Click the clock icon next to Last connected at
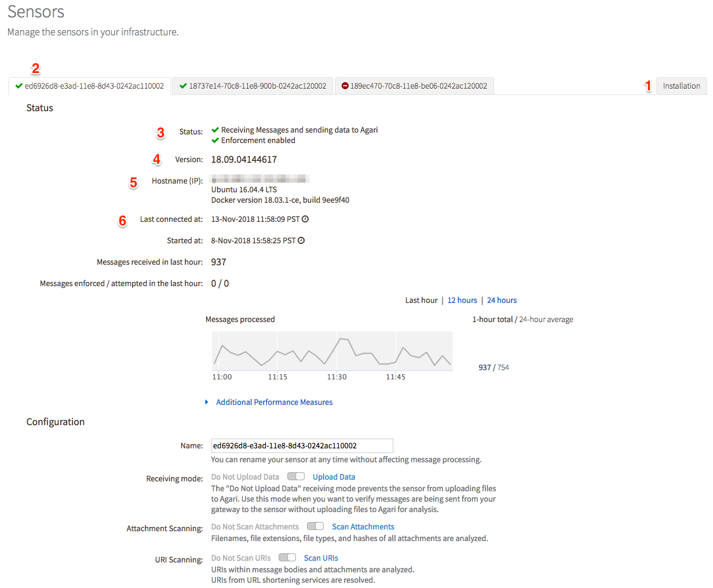This screenshot has width=713, height=588. tap(306, 219)
